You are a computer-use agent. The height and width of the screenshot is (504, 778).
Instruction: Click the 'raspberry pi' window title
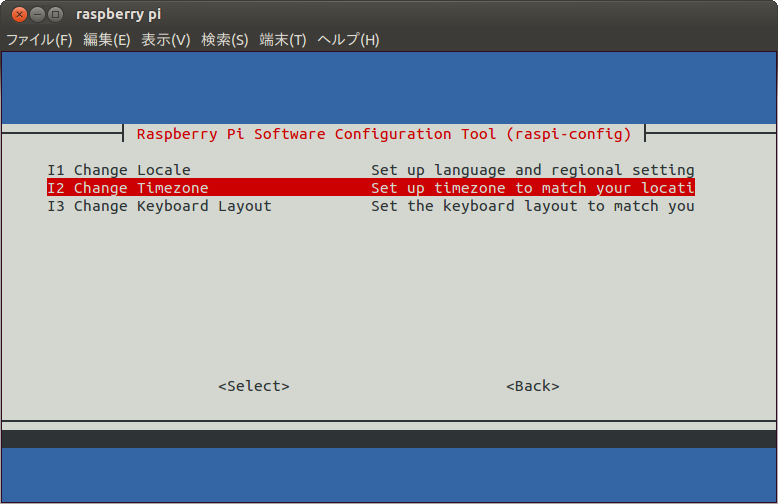coord(119,14)
